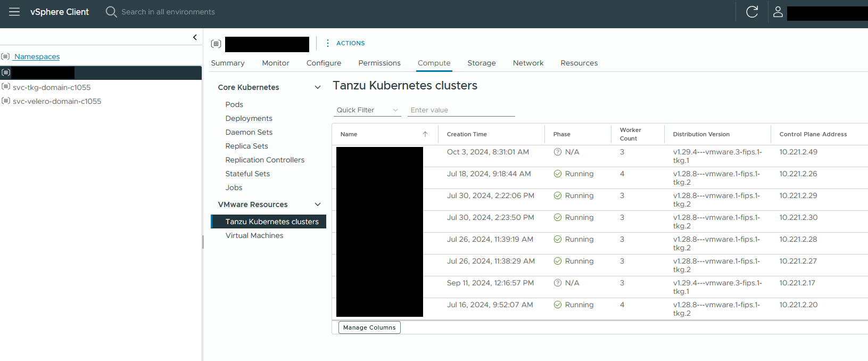Open the hamburger main menu
Viewport: 868px width, 361px height.
[14, 12]
